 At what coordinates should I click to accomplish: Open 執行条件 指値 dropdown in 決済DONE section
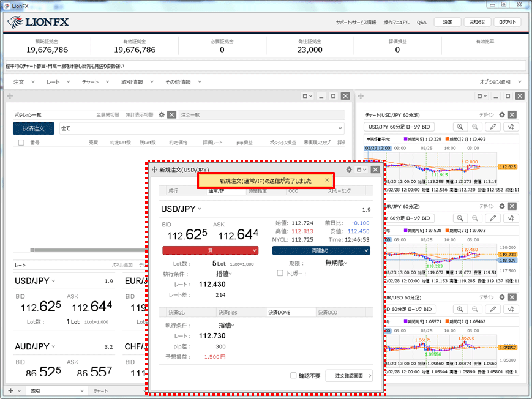227,326
